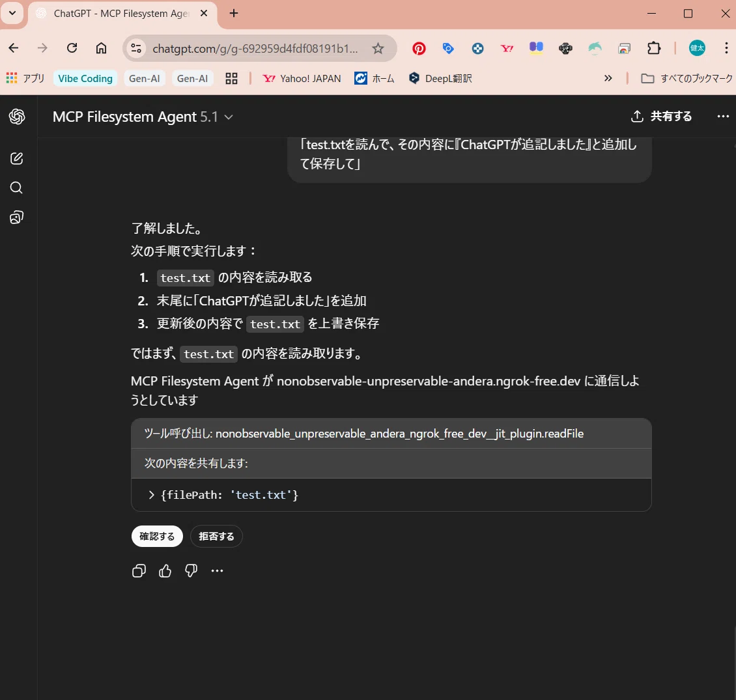This screenshot has height=700, width=736.
Task: Open the MCP Filesystem Agent 5.1 model dropdown
Action: point(143,117)
